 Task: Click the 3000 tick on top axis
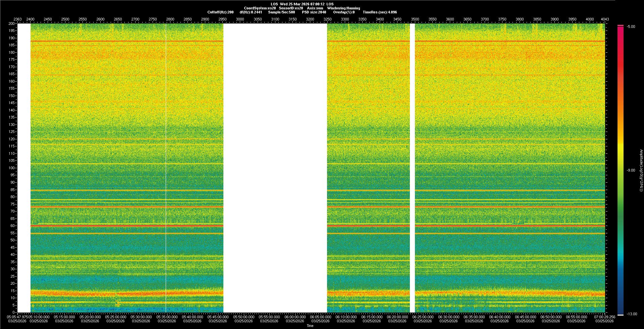pyautogui.click(x=240, y=19)
